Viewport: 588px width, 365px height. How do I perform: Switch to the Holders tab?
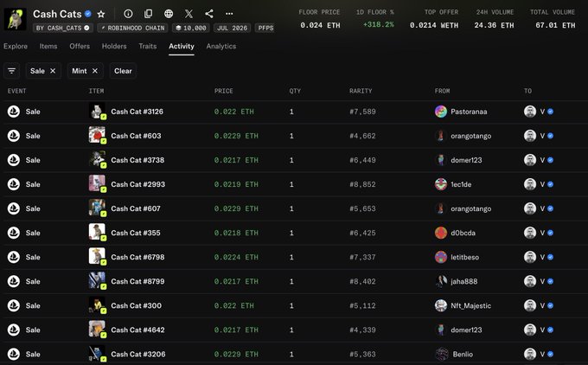tap(114, 46)
